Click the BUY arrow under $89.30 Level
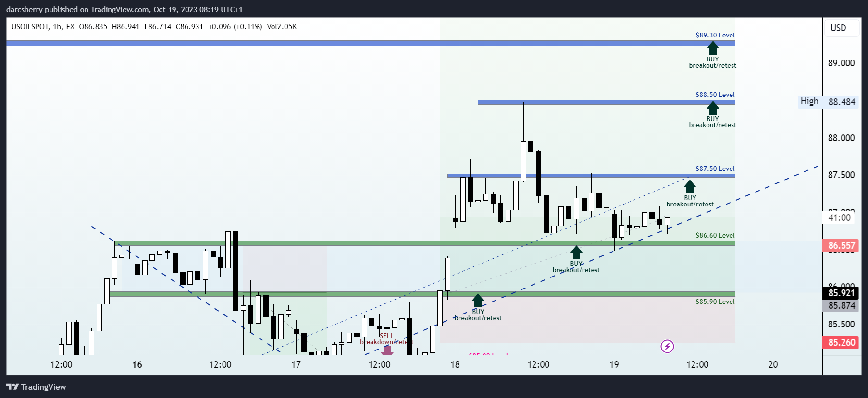The width and height of the screenshot is (868, 398). (713, 48)
